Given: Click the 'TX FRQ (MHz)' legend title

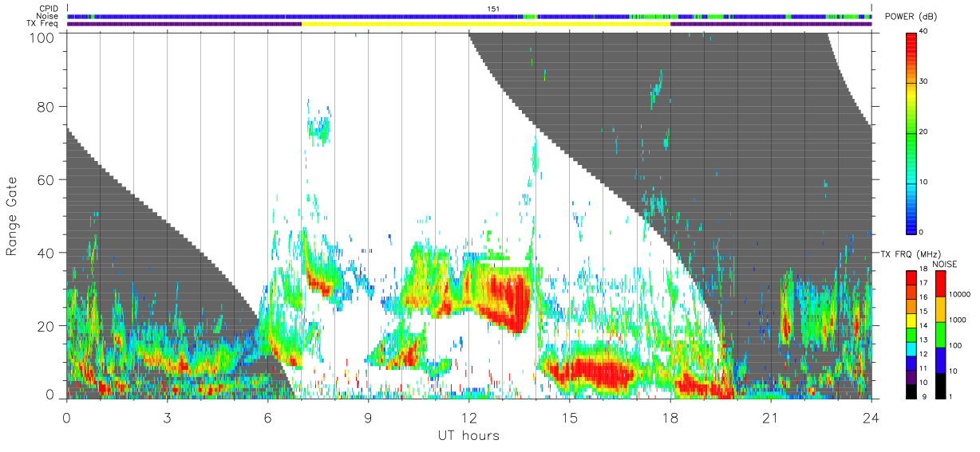Looking at the screenshot, I should tap(909, 254).
